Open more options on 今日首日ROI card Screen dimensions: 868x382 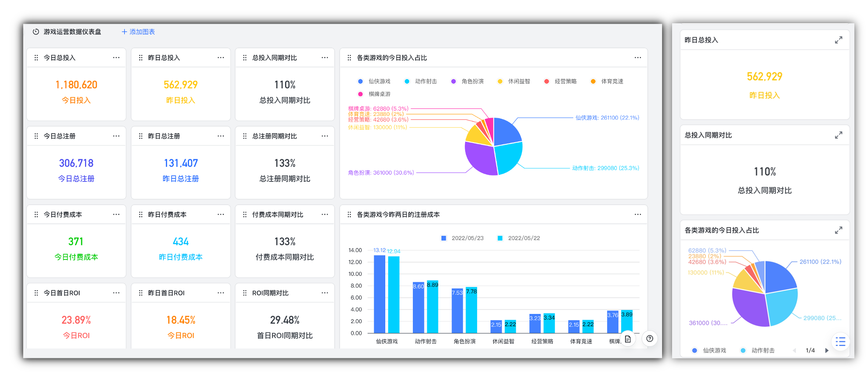(x=116, y=293)
